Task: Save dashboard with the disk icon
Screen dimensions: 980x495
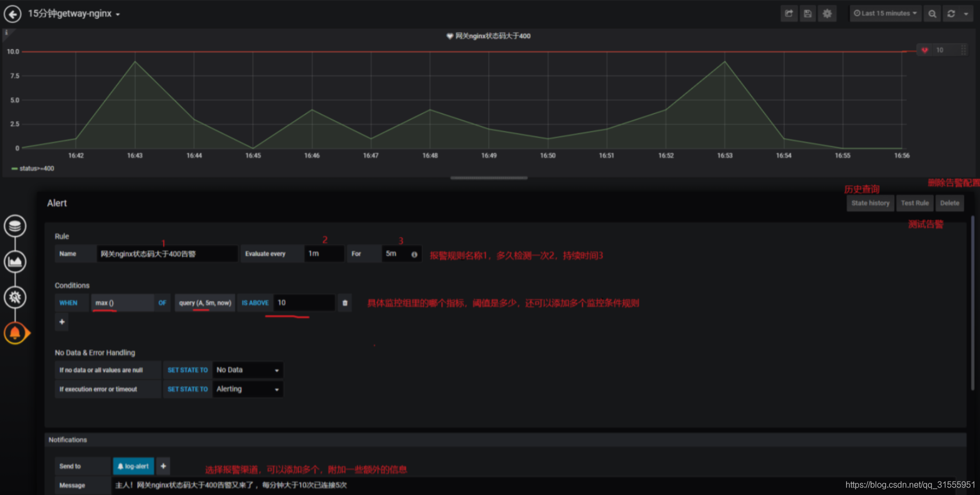Action: coord(808,14)
